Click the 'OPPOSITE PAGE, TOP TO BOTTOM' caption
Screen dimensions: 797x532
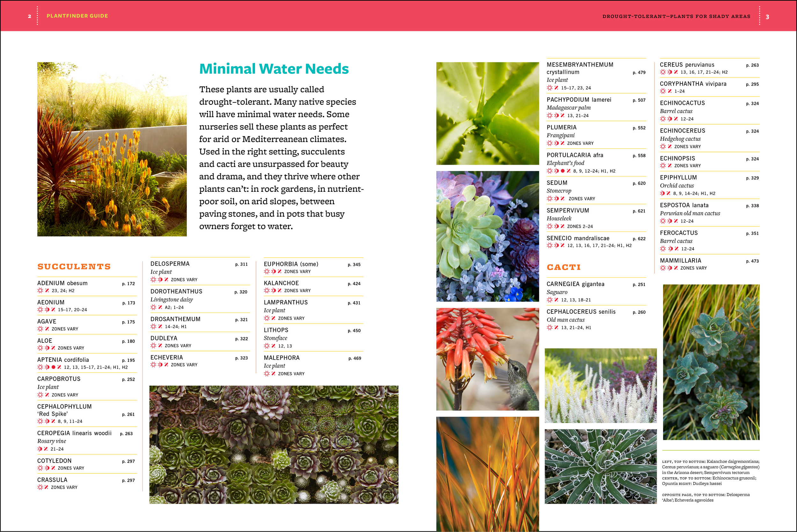[x=694, y=495]
